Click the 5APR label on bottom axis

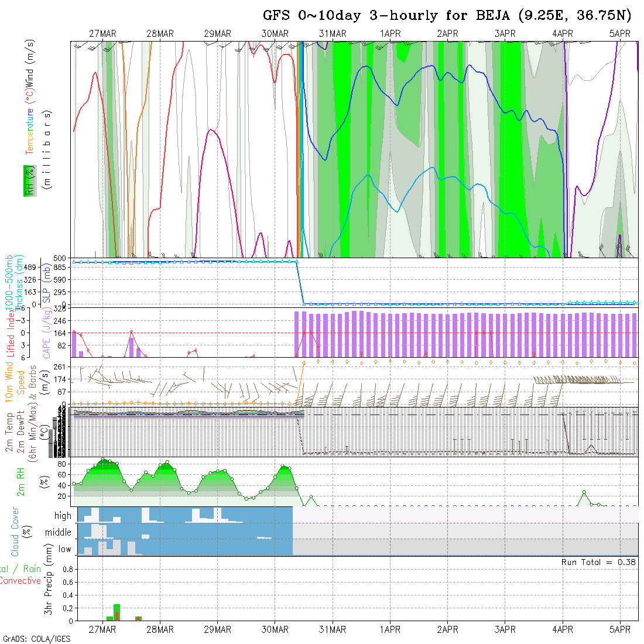620,629
